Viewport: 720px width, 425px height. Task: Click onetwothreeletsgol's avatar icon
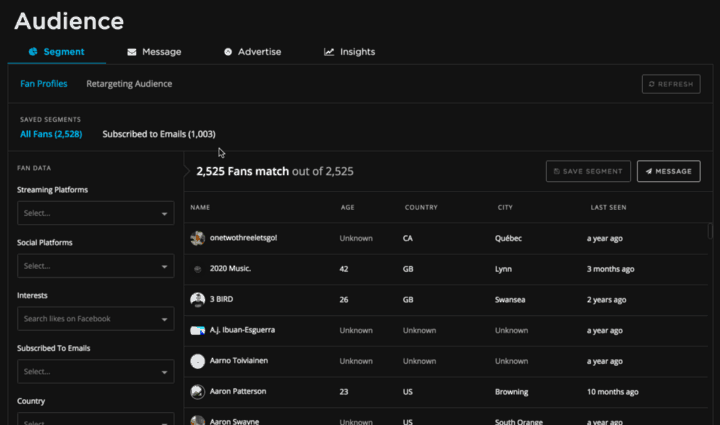click(x=198, y=239)
